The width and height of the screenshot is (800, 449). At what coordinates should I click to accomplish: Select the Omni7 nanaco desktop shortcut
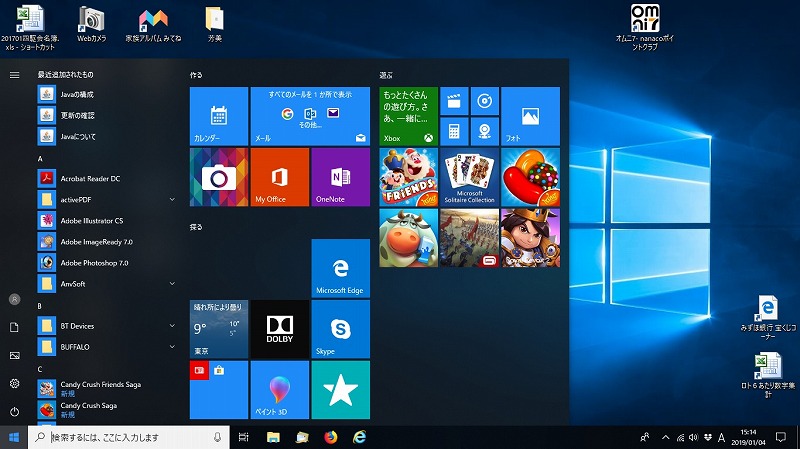[x=645, y=27]
